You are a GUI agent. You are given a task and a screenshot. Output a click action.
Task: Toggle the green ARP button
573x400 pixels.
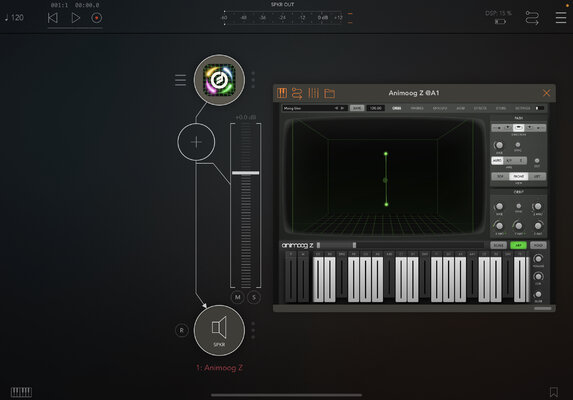tap(518, 245)
